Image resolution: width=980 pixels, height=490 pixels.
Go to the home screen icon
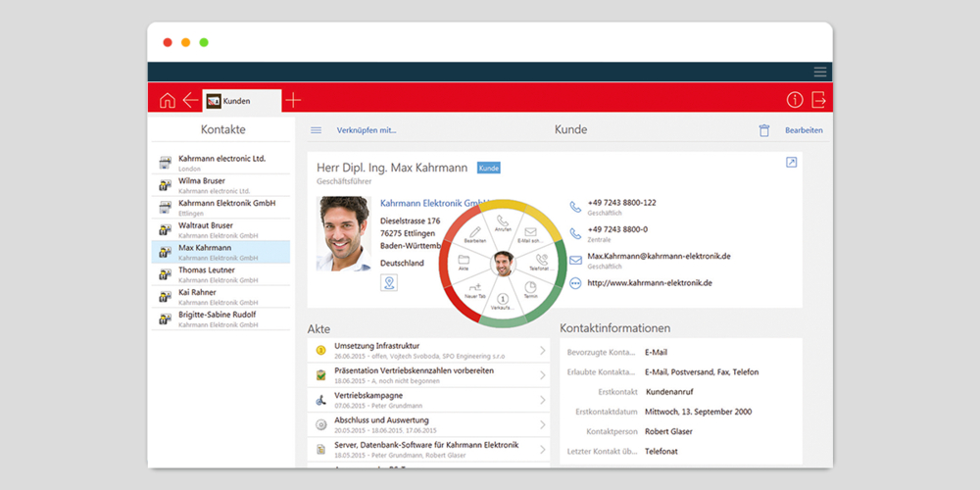pyautogui.click(x=168, y=100)
